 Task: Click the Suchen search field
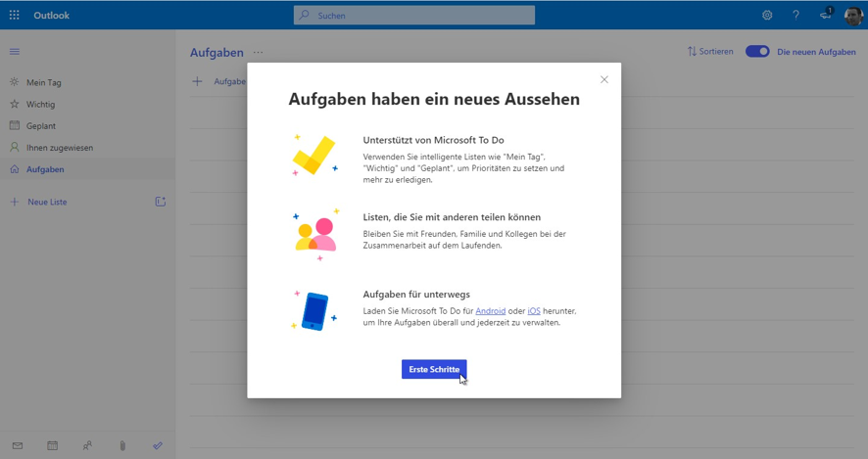[x=414, y=16]
